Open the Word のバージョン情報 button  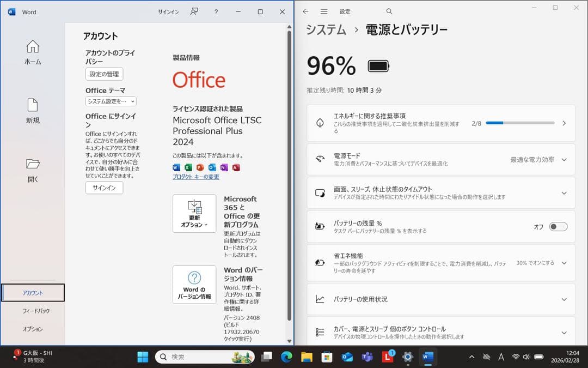pos(194,285)
